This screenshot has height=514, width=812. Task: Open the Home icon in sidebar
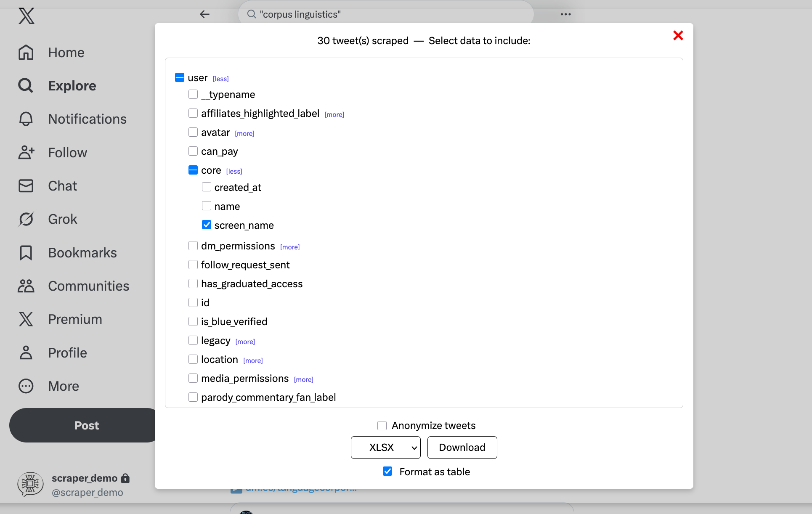click(x=26, y=53)
